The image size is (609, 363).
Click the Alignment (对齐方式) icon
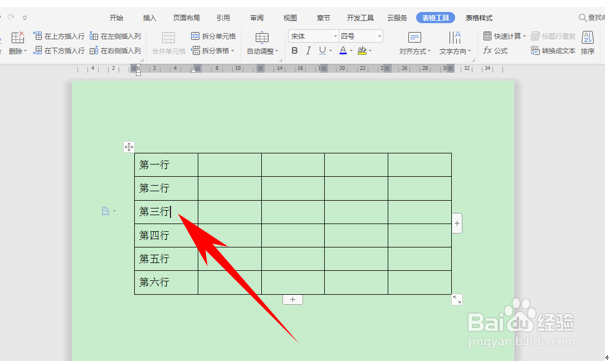(x=414, y=38)
